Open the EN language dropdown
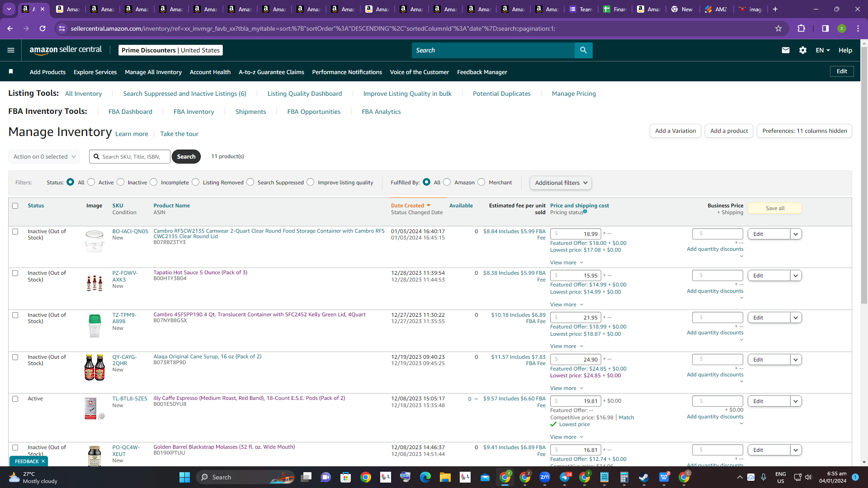The height and width of the screenshot is (488, 868). (823, 50)
